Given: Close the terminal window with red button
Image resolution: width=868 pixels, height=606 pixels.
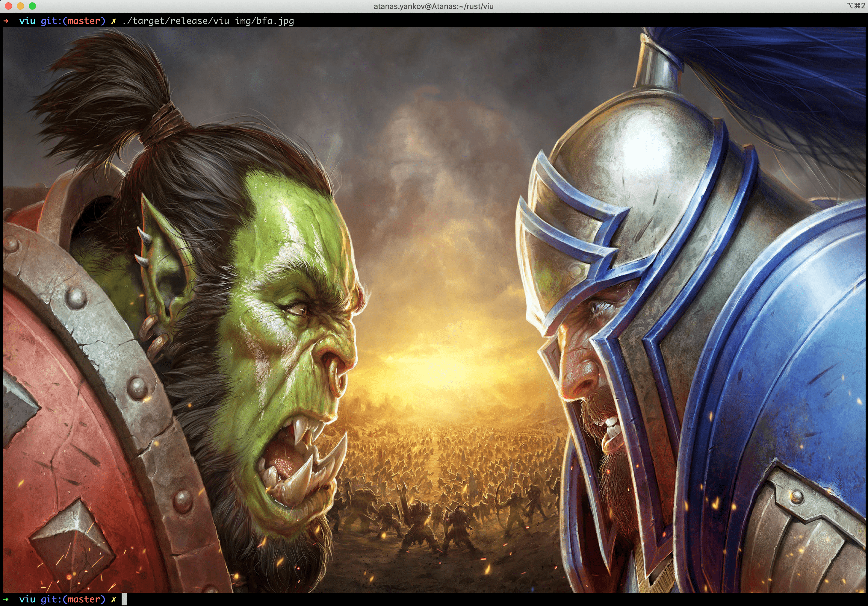Looking at the screenshot, I should [x=9, y=6].
